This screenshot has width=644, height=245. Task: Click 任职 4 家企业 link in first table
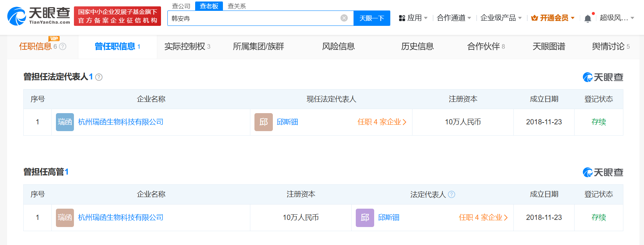coord(382,122)
